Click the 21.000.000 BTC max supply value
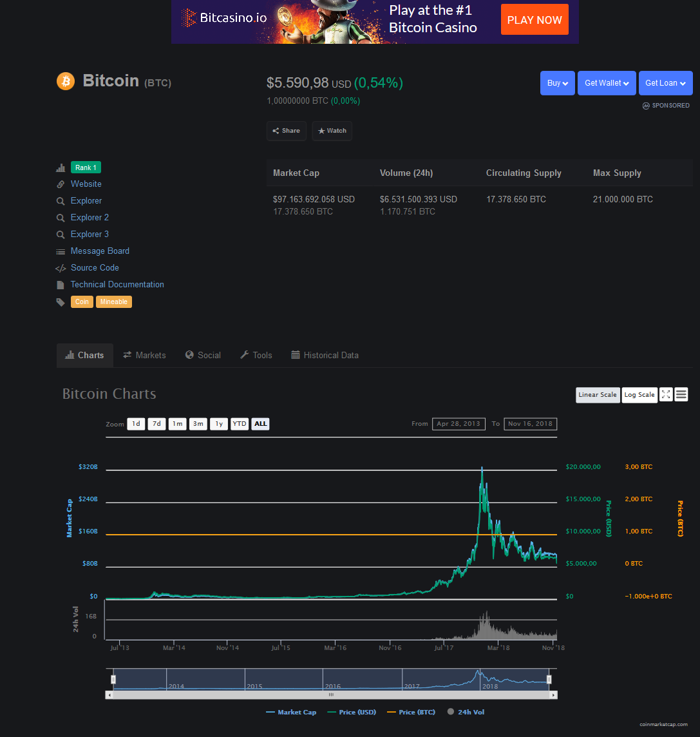This screenshot has width=700, height=737. [x=623, y=199]
